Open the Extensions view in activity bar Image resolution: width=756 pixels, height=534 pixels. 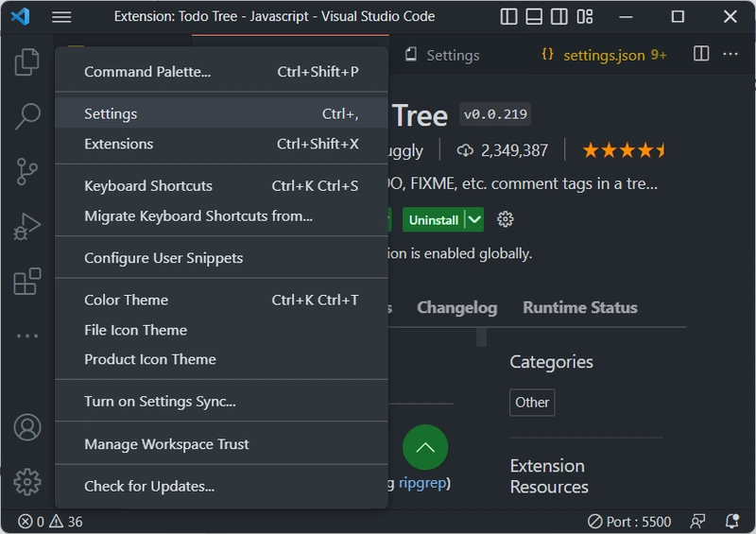27,282
